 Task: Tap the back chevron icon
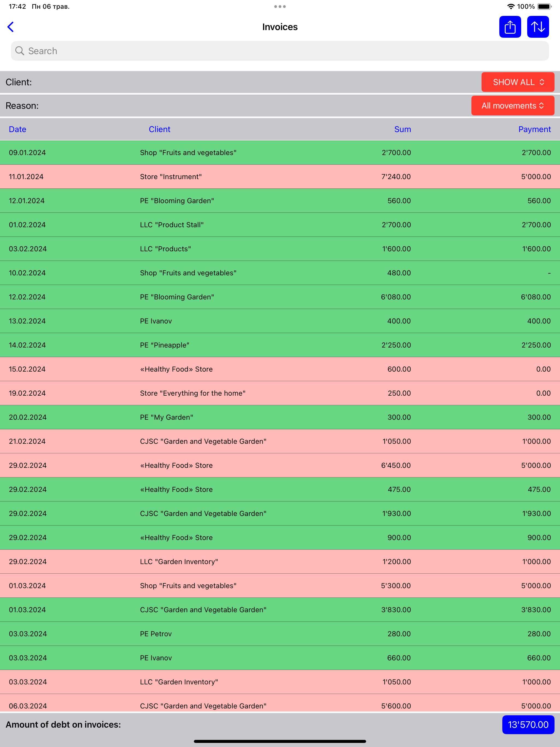[x=11, y=27]
